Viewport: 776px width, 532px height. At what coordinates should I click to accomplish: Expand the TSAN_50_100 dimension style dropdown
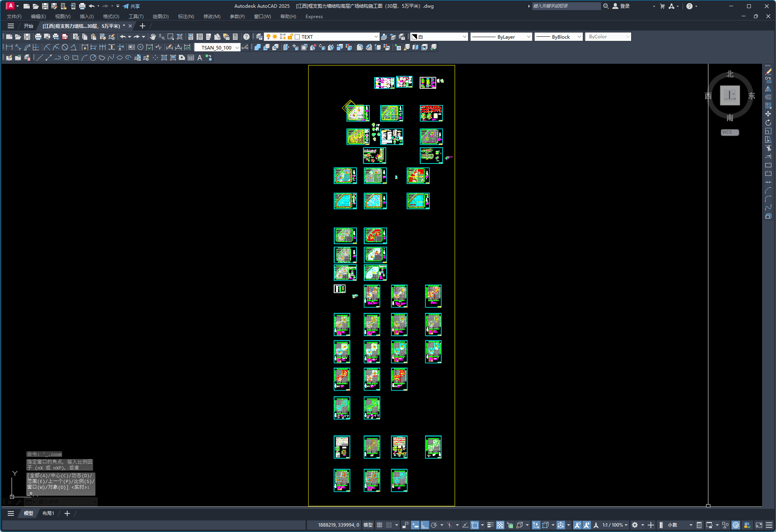(237, 48)
